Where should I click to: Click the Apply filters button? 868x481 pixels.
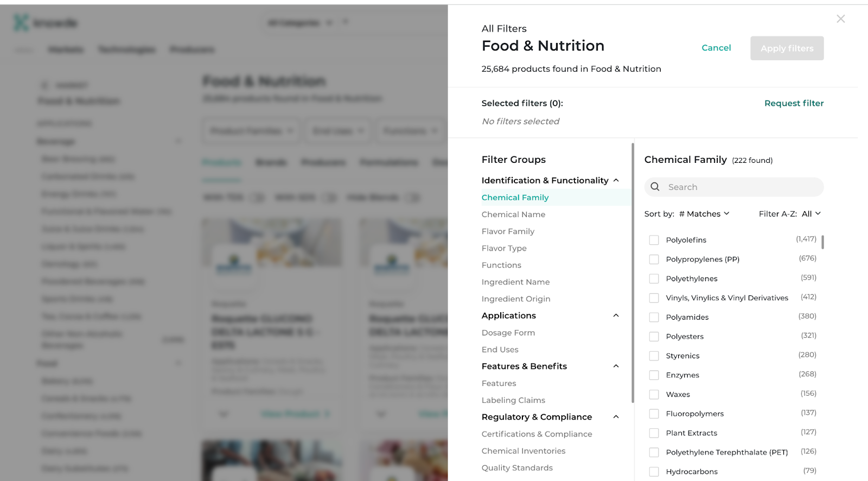(x=787, y=48)
